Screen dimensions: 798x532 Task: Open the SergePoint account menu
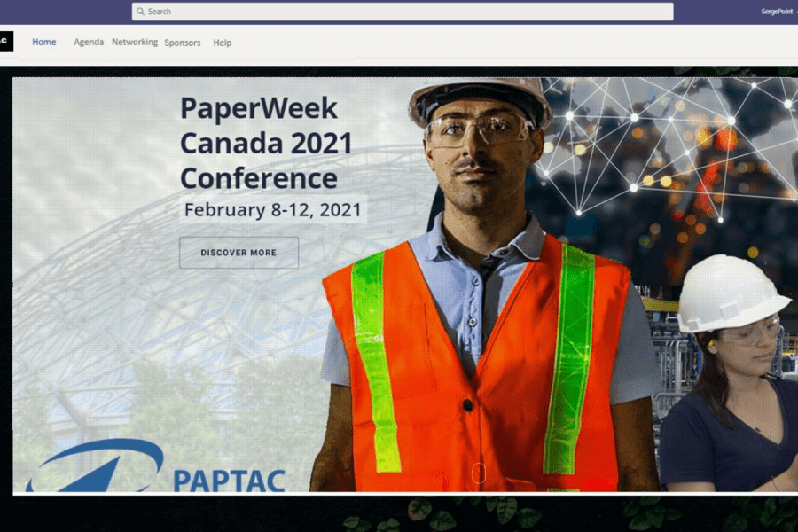click(x=777, y=12)
